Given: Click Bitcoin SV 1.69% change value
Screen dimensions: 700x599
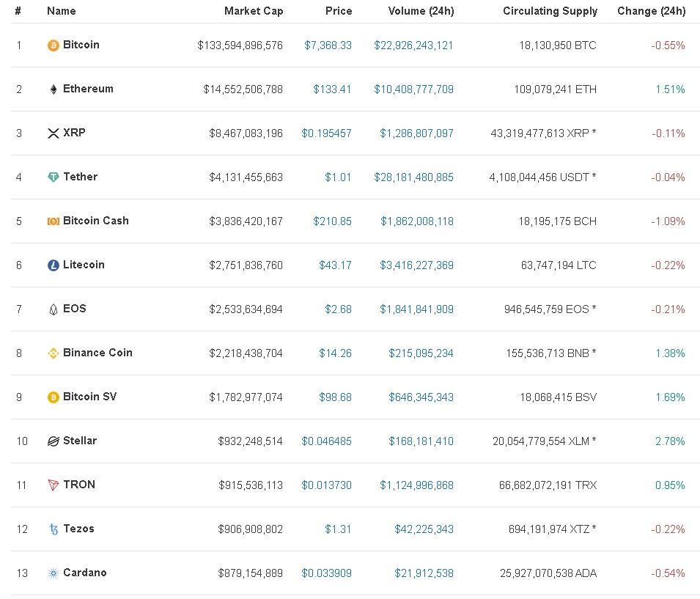Looking at the screenshot, I should click(x=670, y=397).
